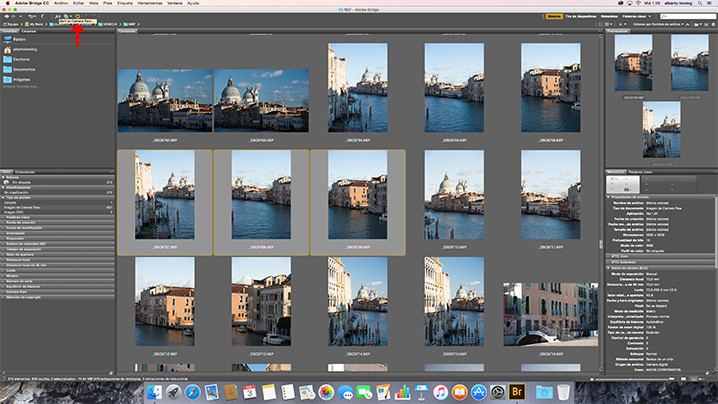The height and width of the screenshot is (404, 718).
Task: Switch to the Colecciones tab
Action: click(x=25, y=172)
